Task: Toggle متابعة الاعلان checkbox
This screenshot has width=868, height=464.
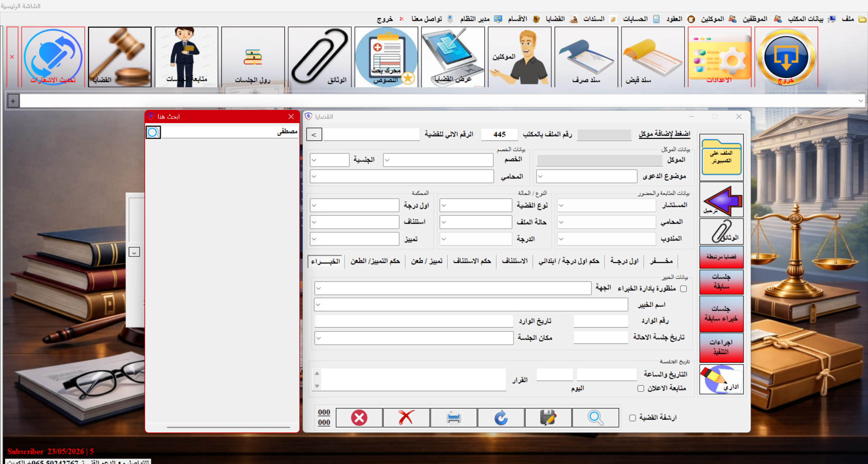Action: click(640, 388)
